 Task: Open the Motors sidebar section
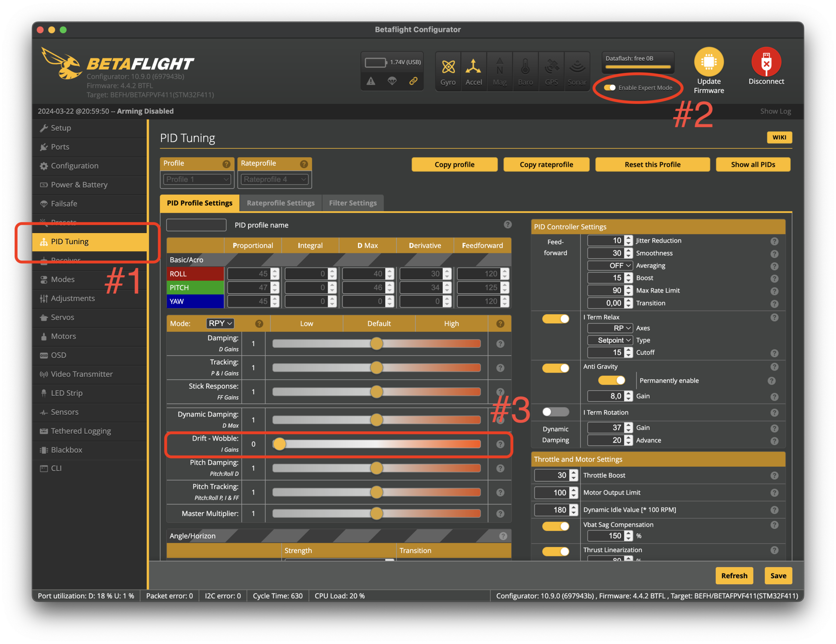point(90,336)
